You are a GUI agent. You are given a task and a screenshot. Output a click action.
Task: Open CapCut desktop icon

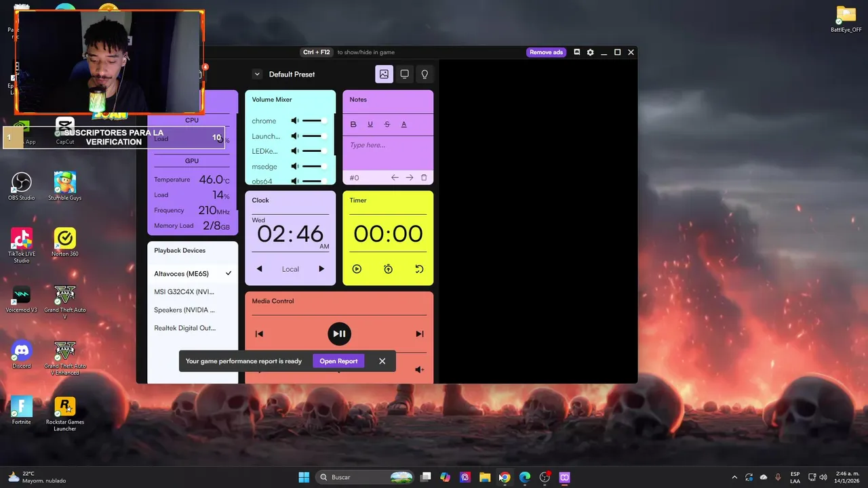coord(65,131)
